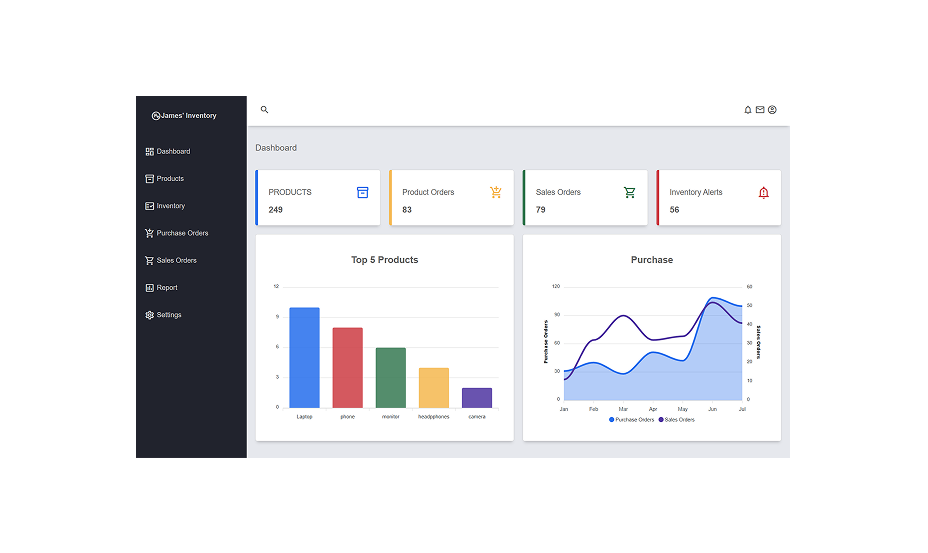Select the Sales Orders card title
928x553 pixels.
pos(558,192)
